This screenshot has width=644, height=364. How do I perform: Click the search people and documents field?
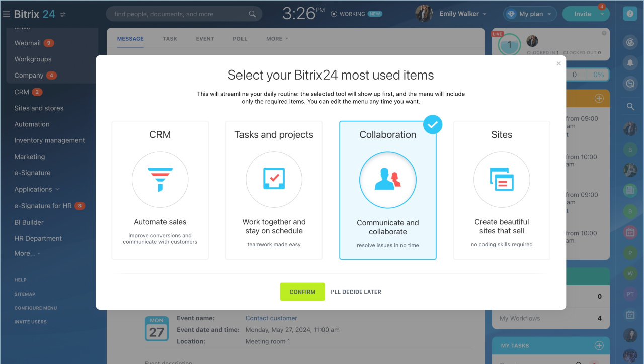tap(184, 14)
